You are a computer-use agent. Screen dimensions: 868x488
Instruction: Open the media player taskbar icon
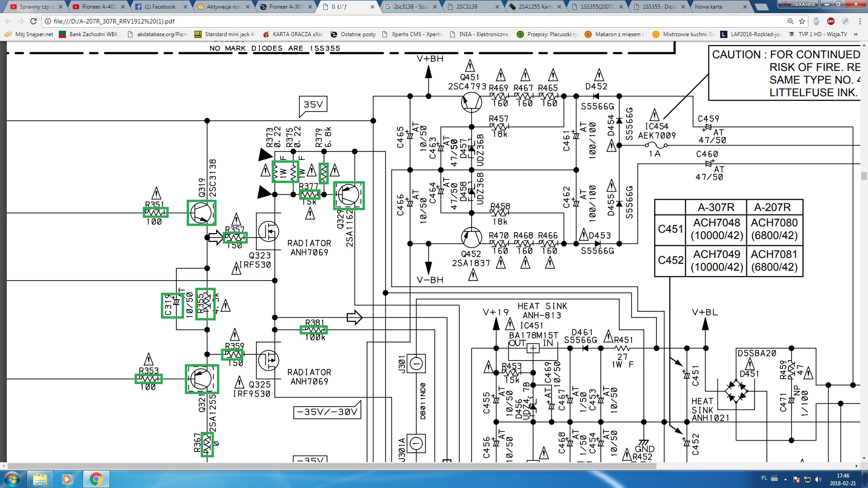point(67,479)
